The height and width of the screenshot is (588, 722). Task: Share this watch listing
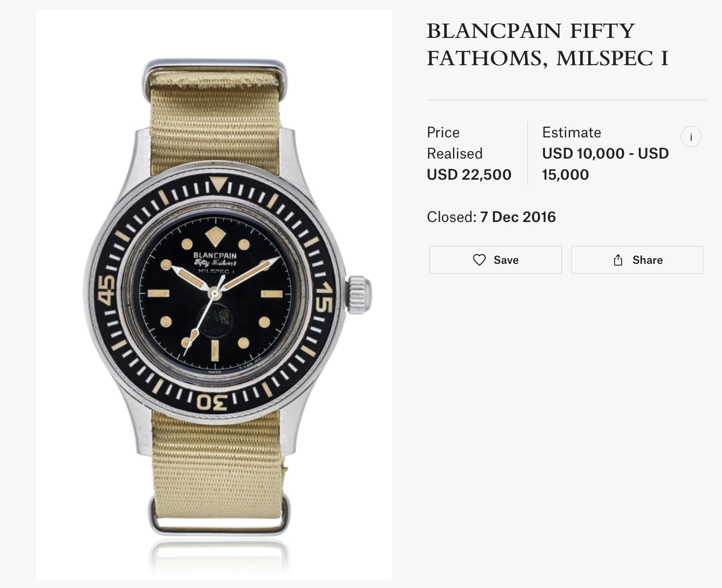pos(637,260)
